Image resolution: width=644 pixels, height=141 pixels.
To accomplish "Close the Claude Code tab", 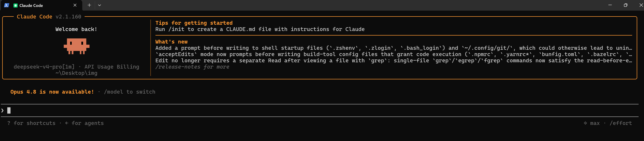I will tap(75, 5).
